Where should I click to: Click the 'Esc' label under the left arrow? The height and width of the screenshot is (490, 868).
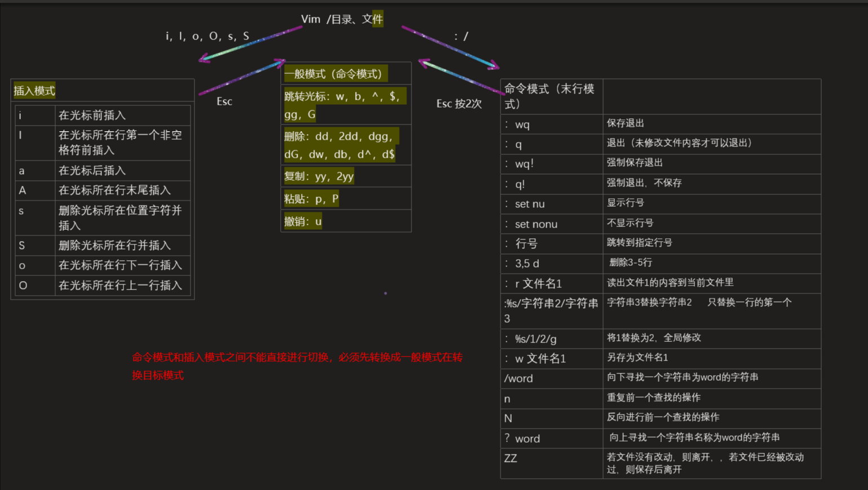tap(224, 101)
